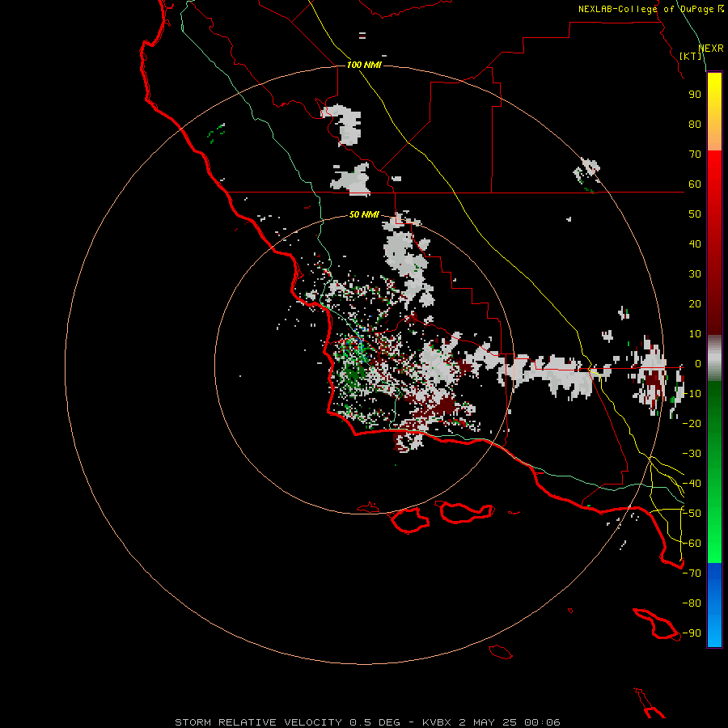Click the positive "10" value on the velocity scale
Image resolution: width=728 pixels, height=728 pixels.
click(695, 334)
